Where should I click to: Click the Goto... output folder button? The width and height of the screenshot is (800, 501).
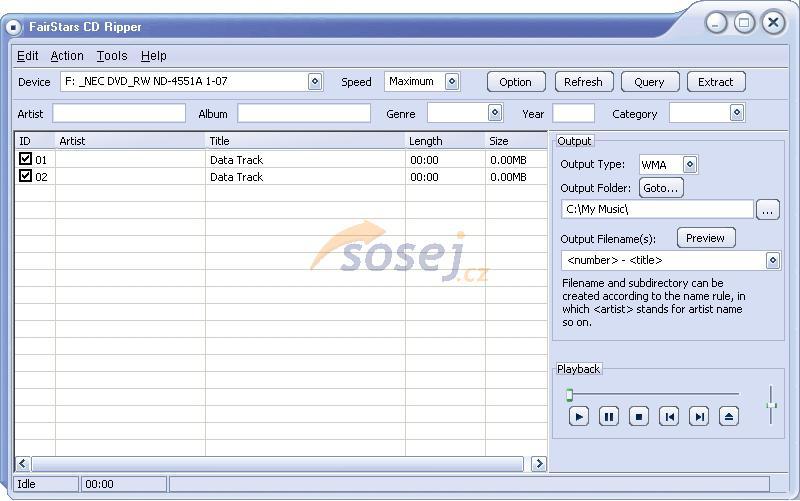point(661,188)
